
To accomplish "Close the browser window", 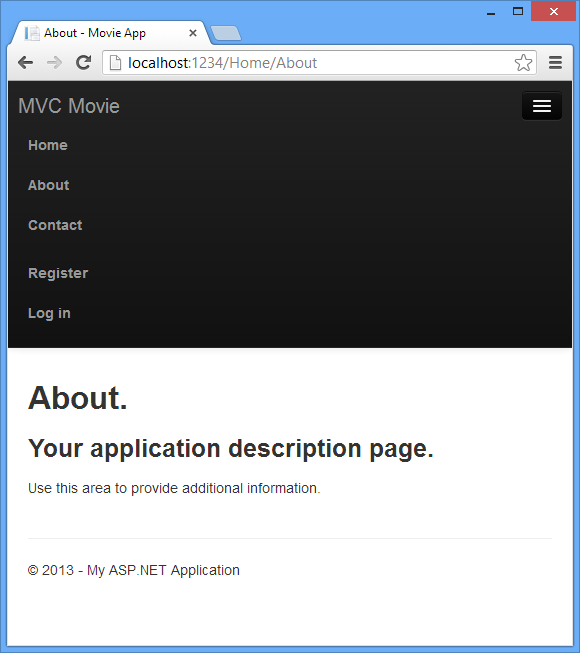I will [554, 11].
